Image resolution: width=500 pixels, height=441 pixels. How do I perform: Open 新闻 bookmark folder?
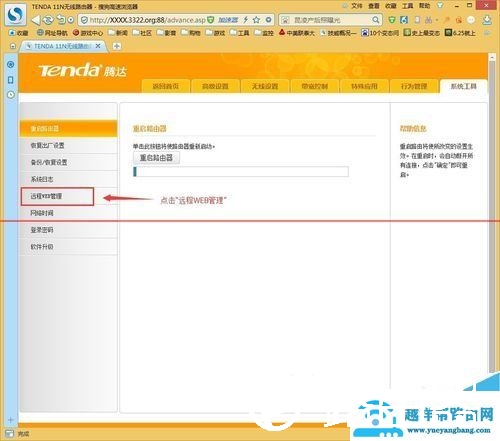click(118, 33)
